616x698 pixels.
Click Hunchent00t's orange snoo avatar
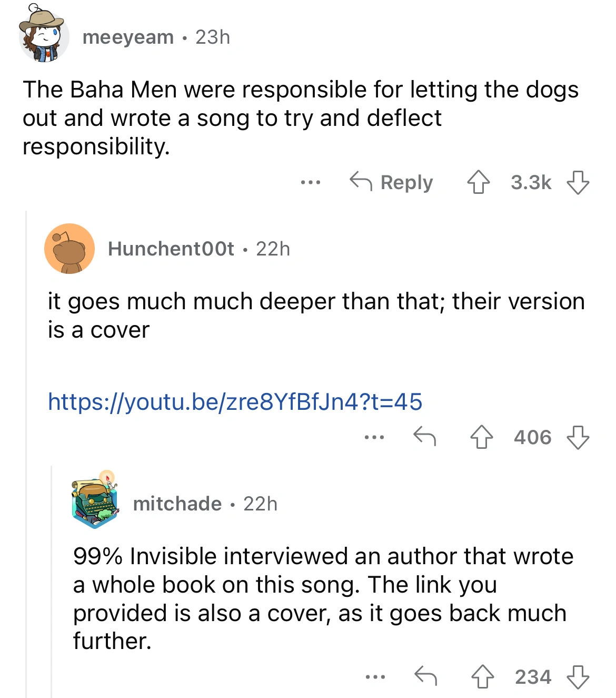pyautogui.click(x=69, y=249)
